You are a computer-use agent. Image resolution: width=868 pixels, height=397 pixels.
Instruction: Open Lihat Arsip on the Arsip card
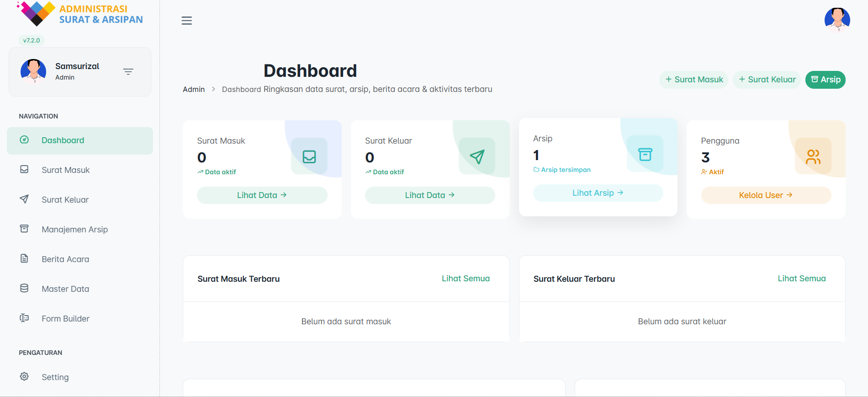(x=598, y=193)
